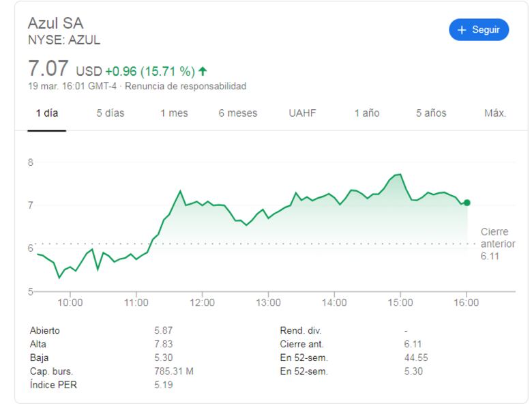Select the 5 años tab

431,113
